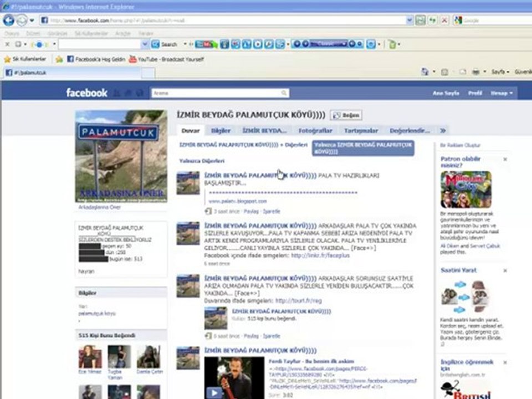Open Sık Kullanılanlar favorites star button
This screenshot has height=399, width=532.
coord(25,59)
